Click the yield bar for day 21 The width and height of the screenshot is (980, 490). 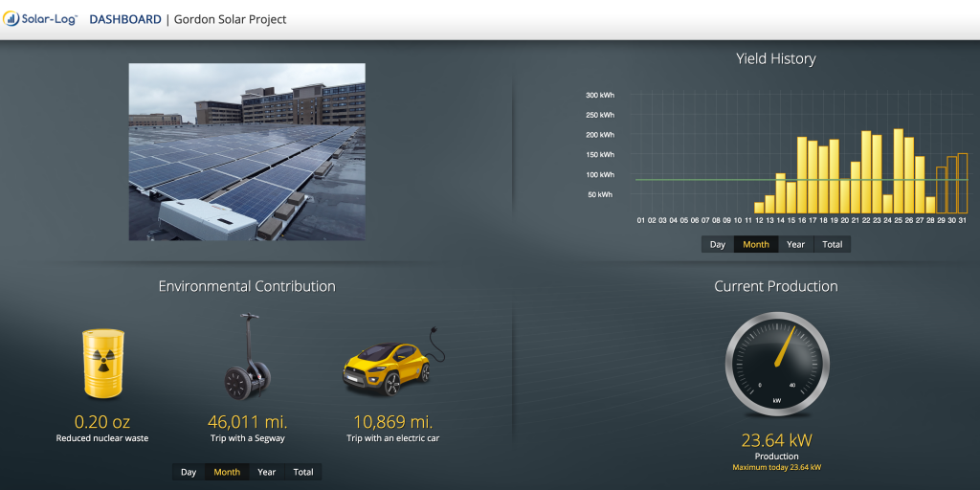click(x=855, y=188)
